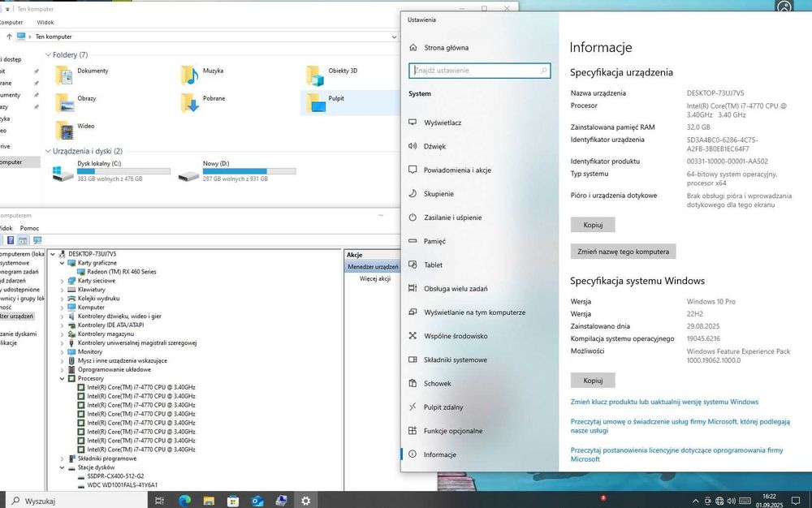This screenshot has width=812, height=508.
Task: Open Muzyka folder in Explorer
Action: [202, 75]
